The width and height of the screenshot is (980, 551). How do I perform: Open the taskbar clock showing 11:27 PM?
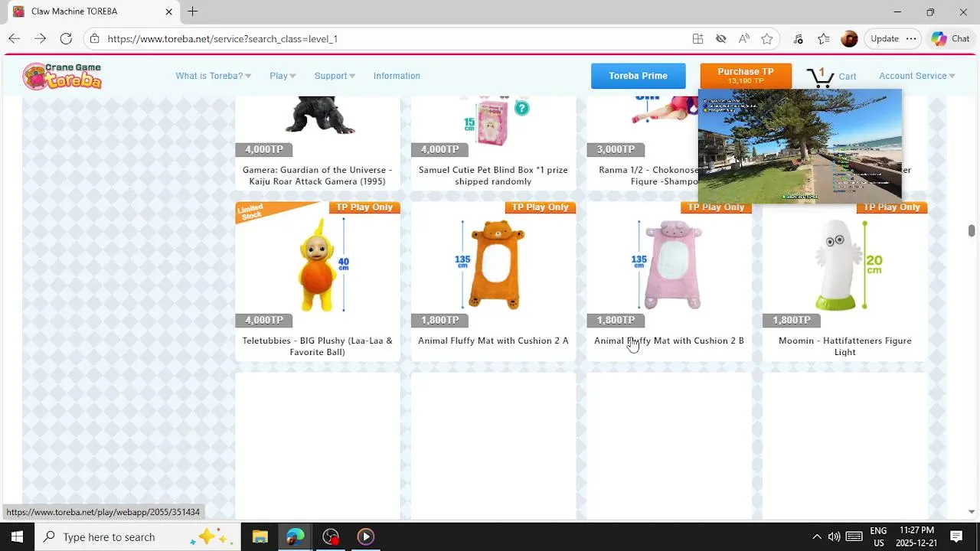[916, 536]
